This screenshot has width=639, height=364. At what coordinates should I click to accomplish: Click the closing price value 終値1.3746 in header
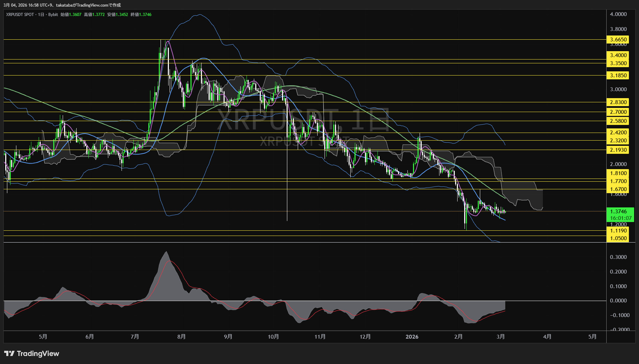click(x=141, y=15)
